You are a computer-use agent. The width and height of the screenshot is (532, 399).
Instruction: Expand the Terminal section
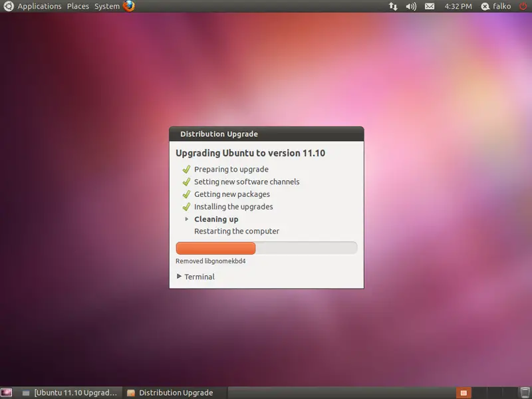point(196,277)
